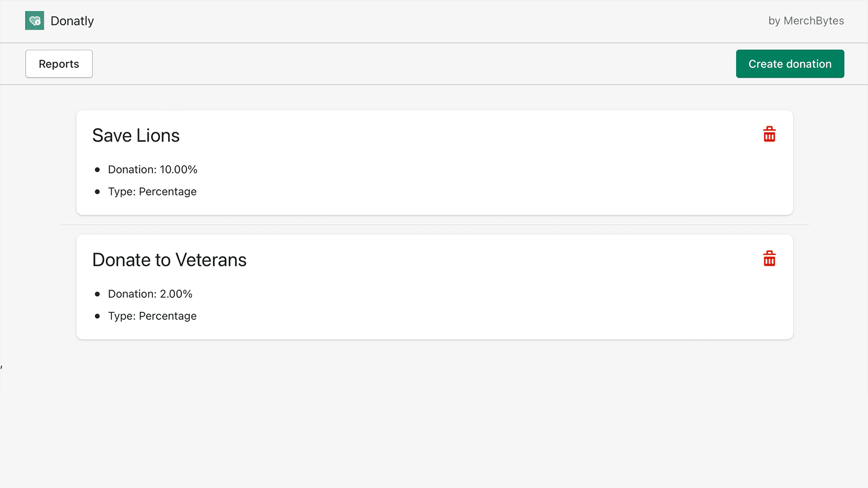The width and height of the screenshot is (868, 488).
Task: Click the by MerchBytes label
Action: [806, 21]
